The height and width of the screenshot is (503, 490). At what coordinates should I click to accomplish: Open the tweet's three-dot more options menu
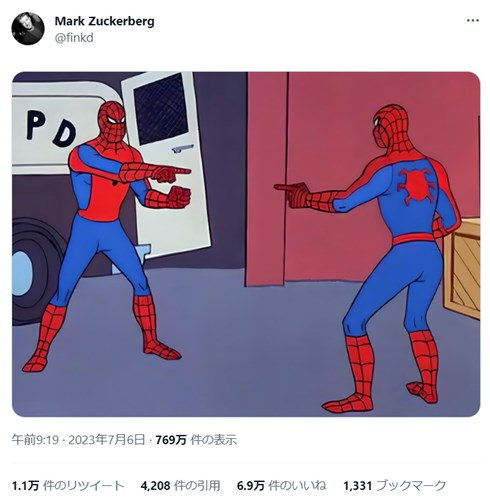click(472, 21)
